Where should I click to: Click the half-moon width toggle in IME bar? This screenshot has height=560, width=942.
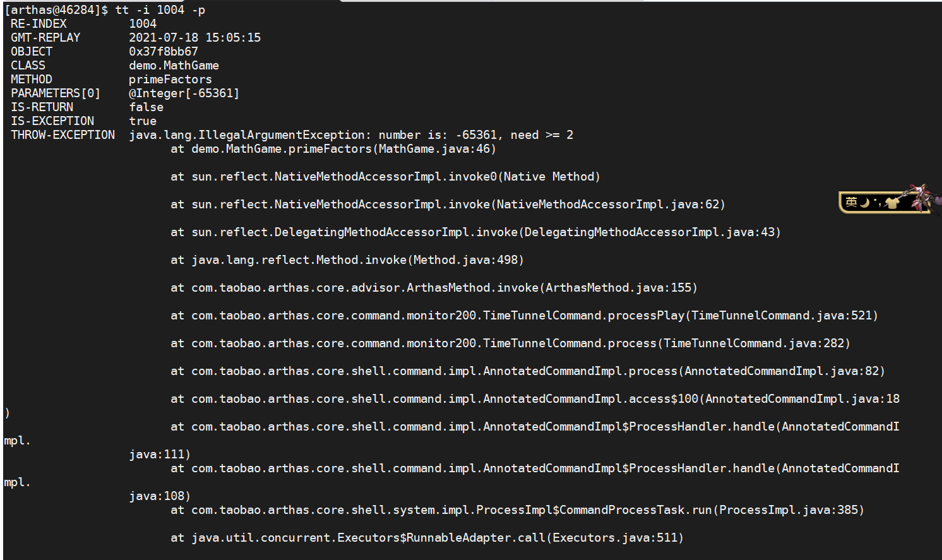coord(865,202)
